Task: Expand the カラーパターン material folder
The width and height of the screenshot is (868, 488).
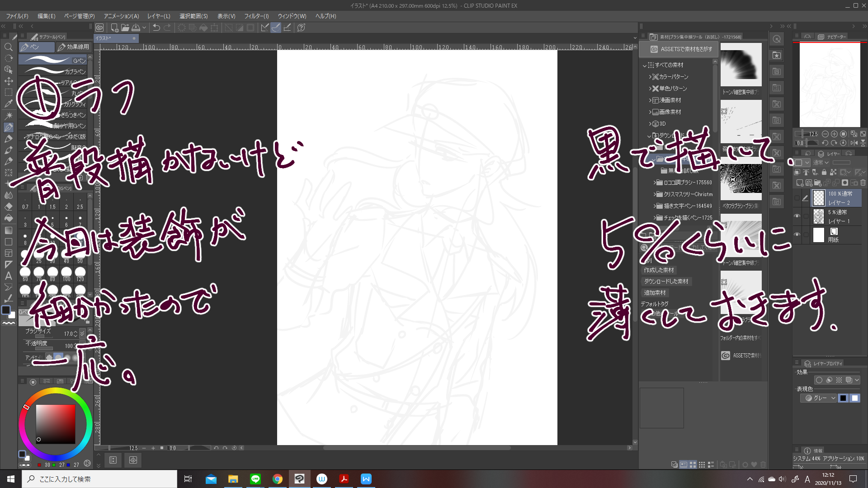Action: tap(650, 77)
